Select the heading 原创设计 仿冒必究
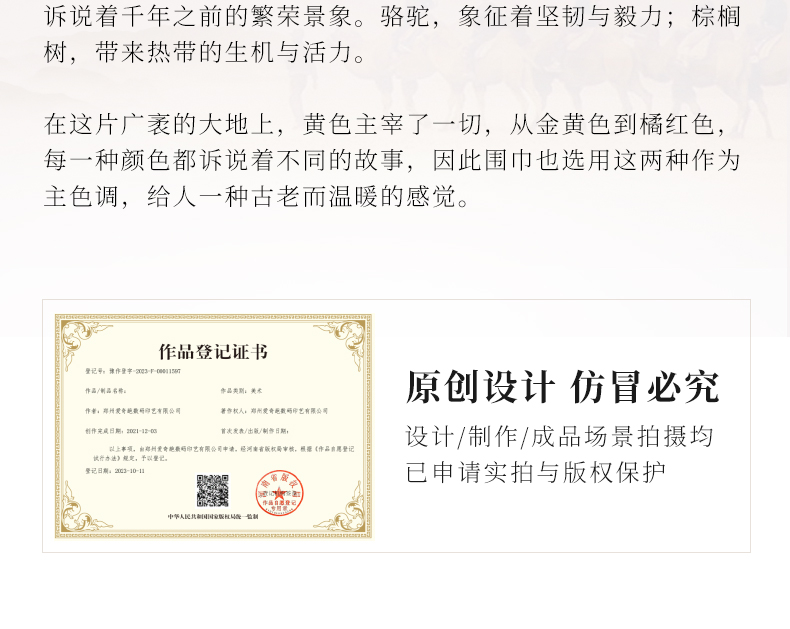 pyautogui.click(x=562, y=388)
